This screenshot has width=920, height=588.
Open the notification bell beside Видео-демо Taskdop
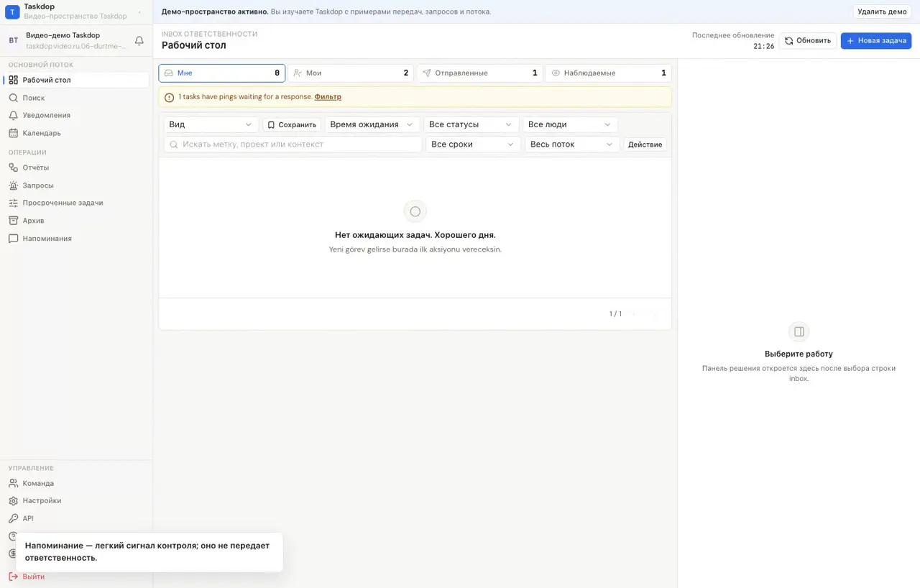coord(139,41)
